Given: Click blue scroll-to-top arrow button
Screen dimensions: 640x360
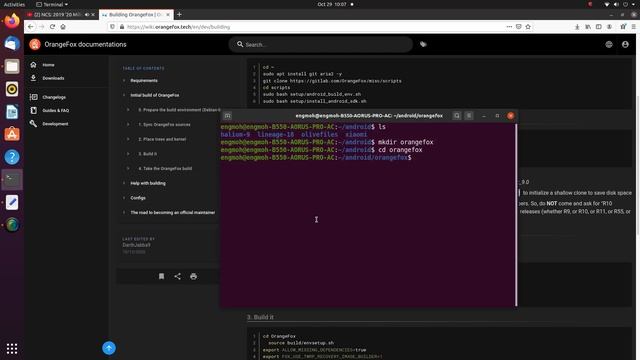Looking at the screenshot, I should coord(109,348).
